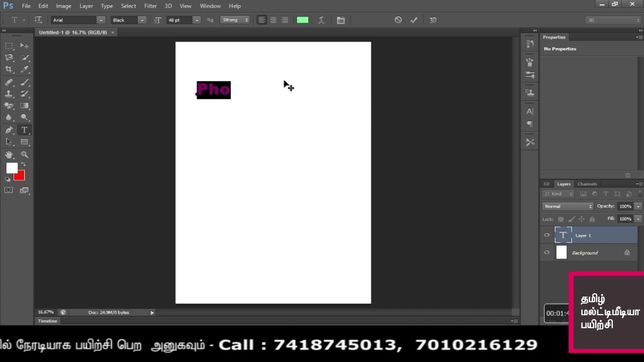This screenshot has width=644, height=362.
Task: Select the Horizontal Type tool
Action: coord(24,130)
